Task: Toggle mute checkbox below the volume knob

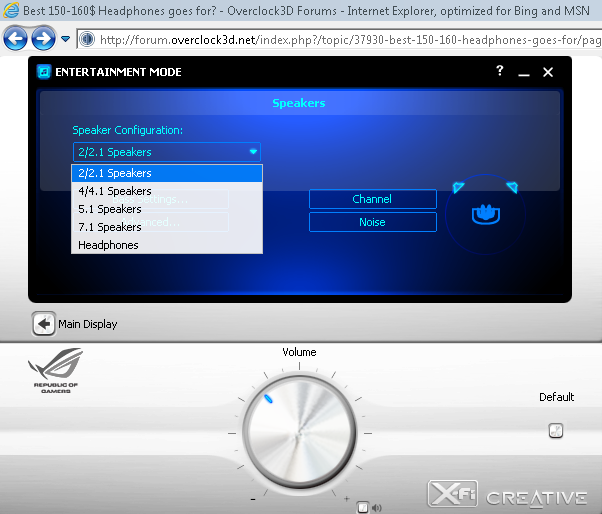Action: click(x=362, y=507)
